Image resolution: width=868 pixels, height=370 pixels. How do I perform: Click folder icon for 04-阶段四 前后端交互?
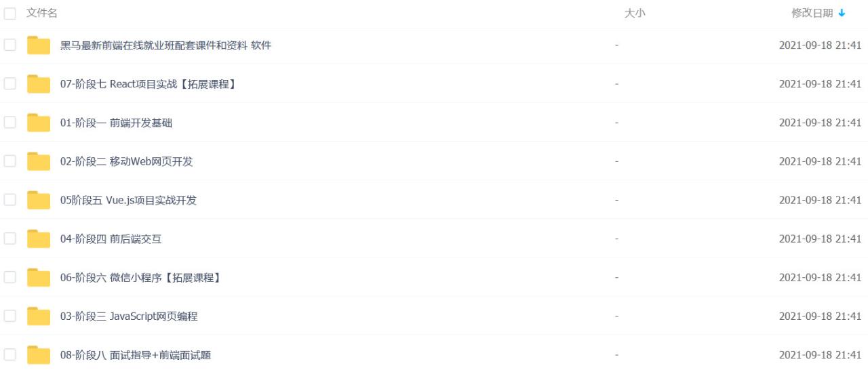39,239
